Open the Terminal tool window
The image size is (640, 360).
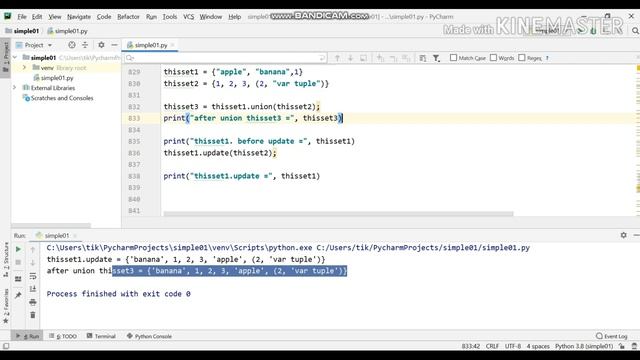tap(101, 336)
